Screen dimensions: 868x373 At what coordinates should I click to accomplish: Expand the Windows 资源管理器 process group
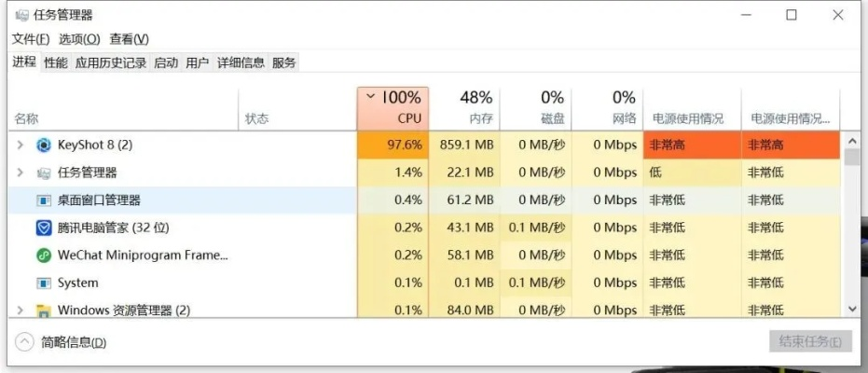[20, 311]
